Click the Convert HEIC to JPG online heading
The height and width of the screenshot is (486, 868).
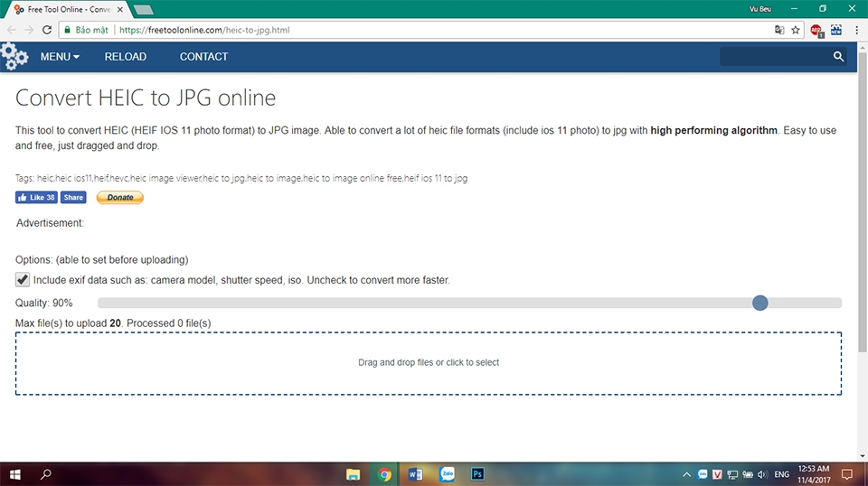point(146,98)
